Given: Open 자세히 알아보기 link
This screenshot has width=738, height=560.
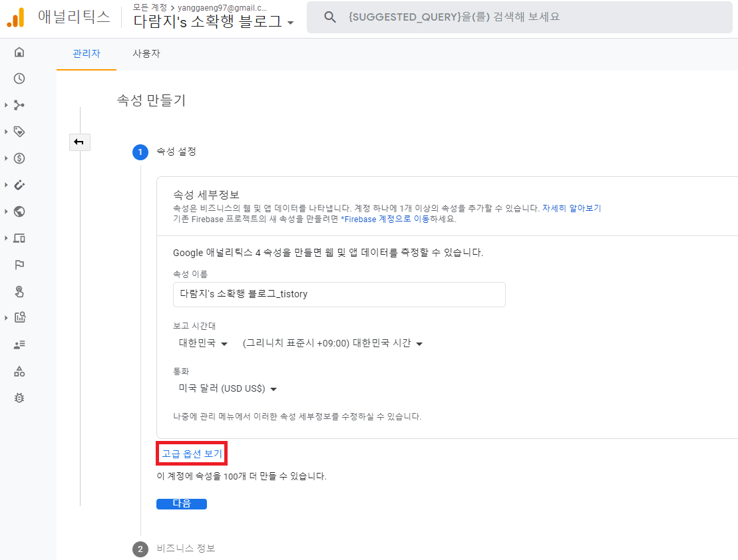Looking at the screenshot, I should point(572,208).
